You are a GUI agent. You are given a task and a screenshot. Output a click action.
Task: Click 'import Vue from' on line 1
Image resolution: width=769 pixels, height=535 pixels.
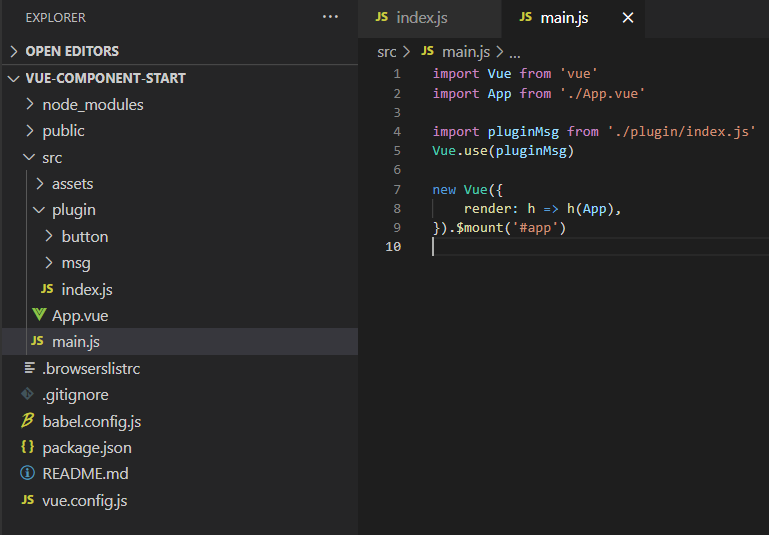pyautogui.click(x=491, y=74)
